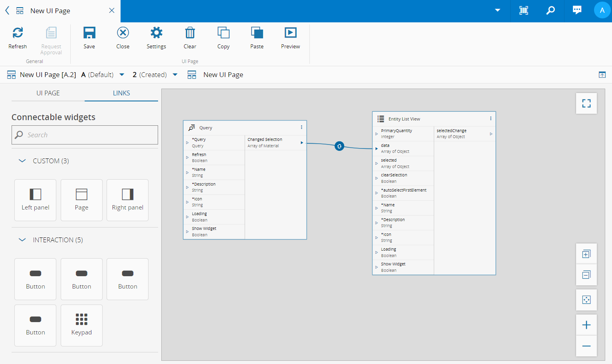Image resolution: width=612 pixels, height=364 pixels.
Task: Click the fullscreen icon on the canvas
Action: pos(586,103)
